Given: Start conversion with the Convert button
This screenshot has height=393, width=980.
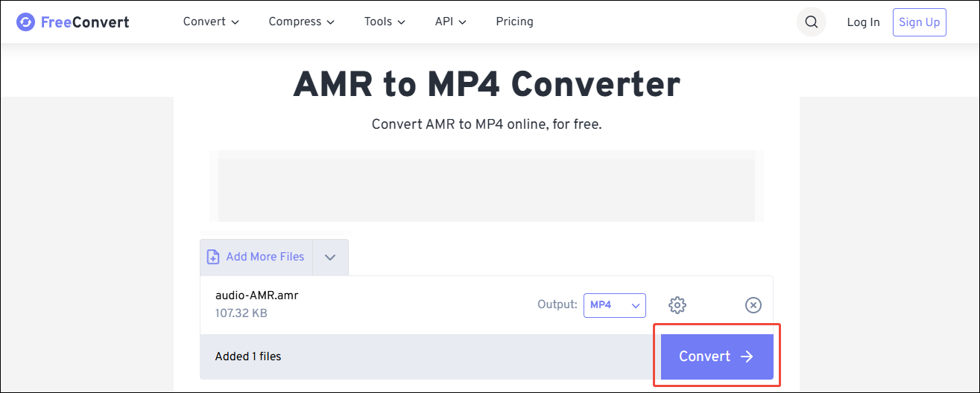Looking at the screenshot, I should [717, 357].
